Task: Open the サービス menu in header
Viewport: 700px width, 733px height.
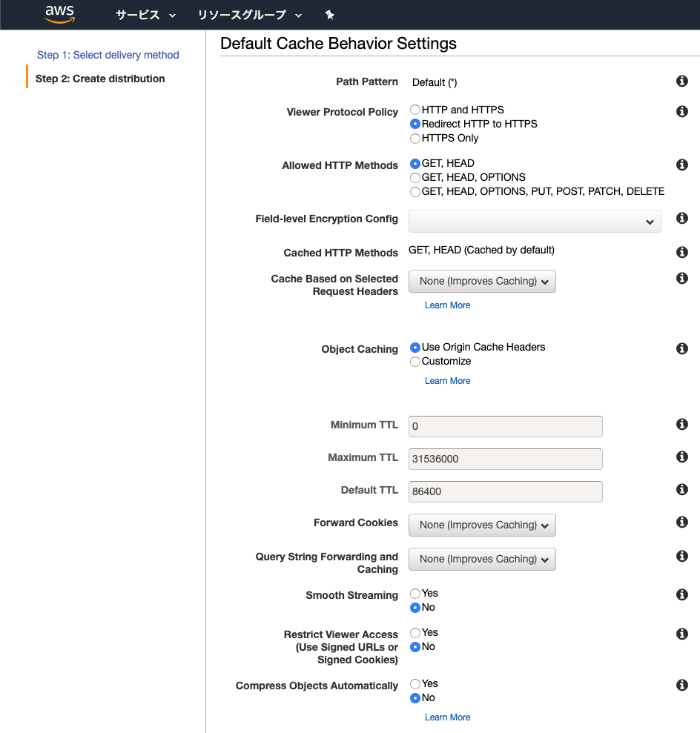Action: coord(145,15)
